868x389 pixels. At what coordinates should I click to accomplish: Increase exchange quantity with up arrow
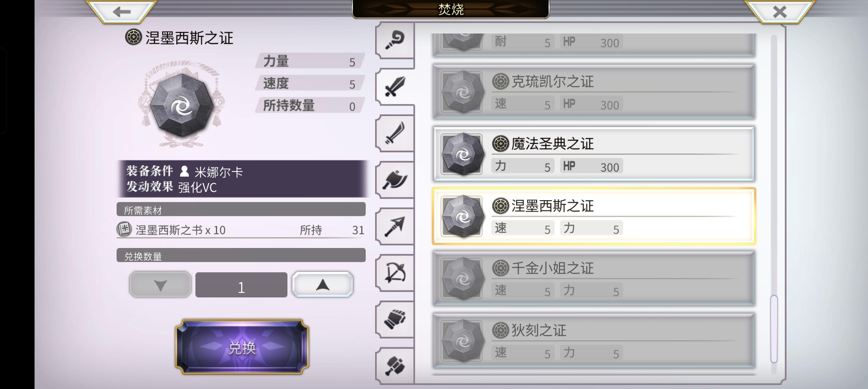[x=323, y=285]
